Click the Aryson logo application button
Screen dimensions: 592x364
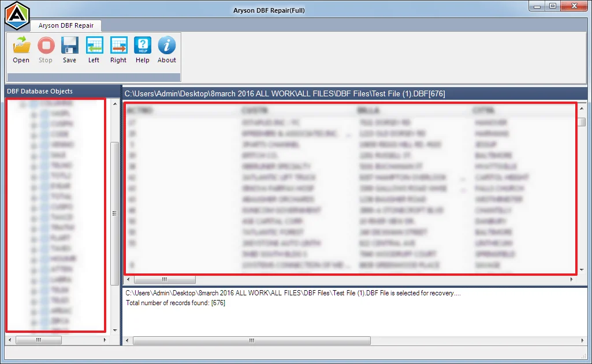[x=17, y=16]
